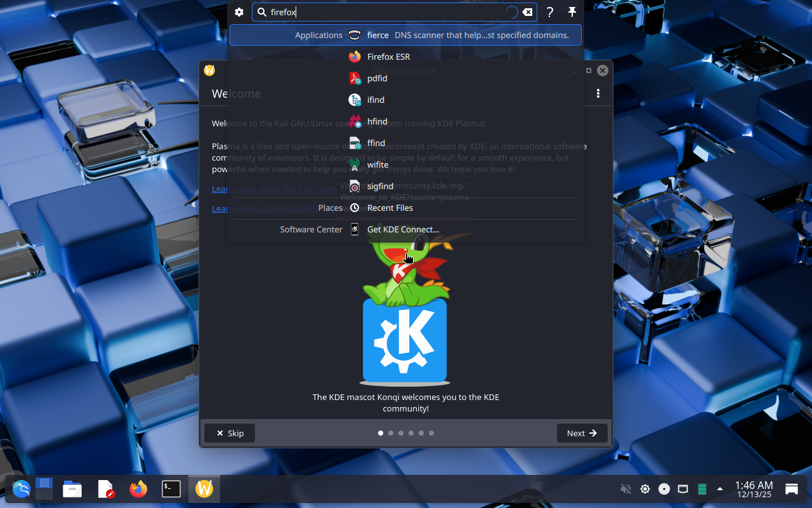Viewport: 812px width, 508px height.
Task: Click the Next button in Welcome Center
Action: tap(582, 433)
